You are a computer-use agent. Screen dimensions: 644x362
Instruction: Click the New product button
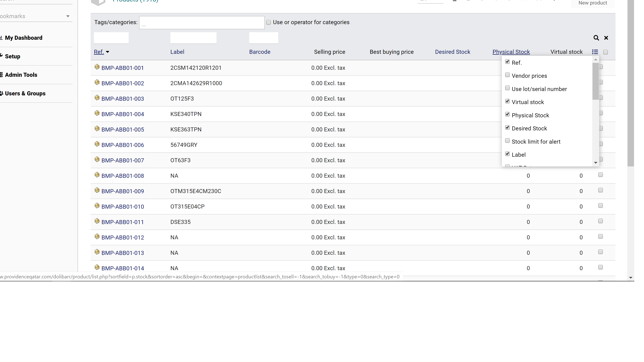point(593,3)
